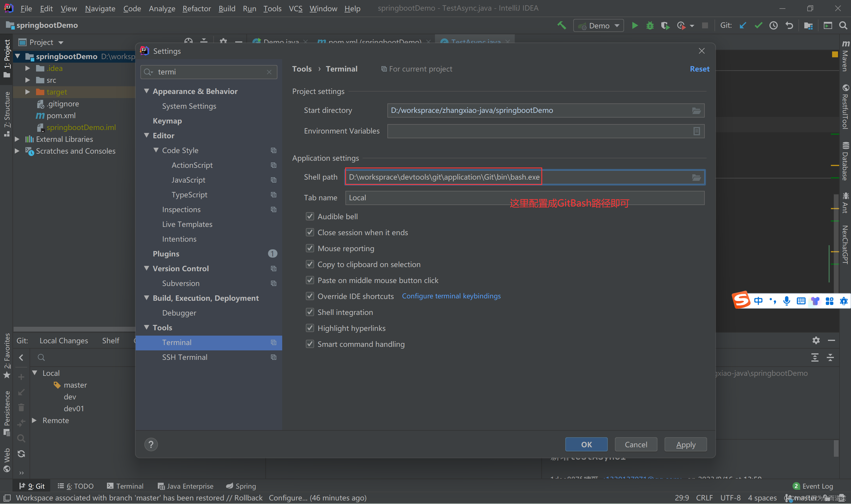The height and width of the screenshot is (504, 851).
Task: Expand the Remote branches node
Action: [35, 420]
